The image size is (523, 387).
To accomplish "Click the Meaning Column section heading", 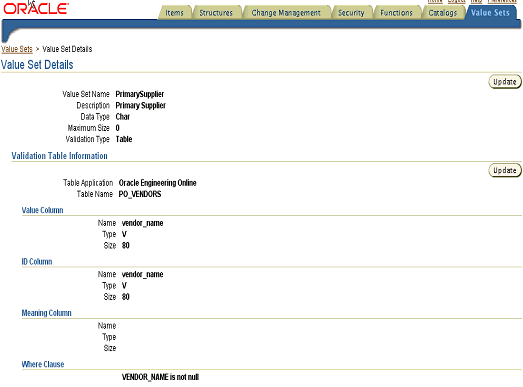I will click(46, 313).
